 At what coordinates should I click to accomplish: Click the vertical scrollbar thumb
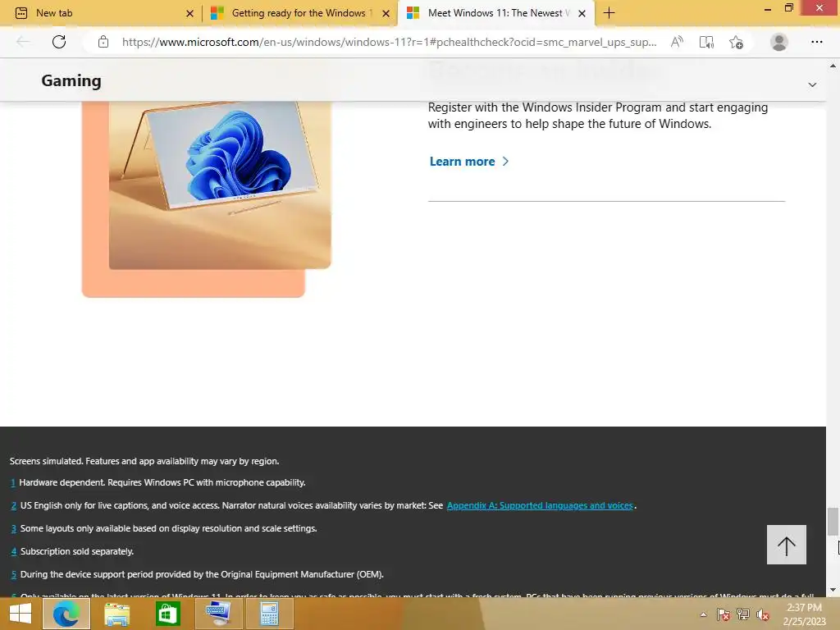coord(833,521)
